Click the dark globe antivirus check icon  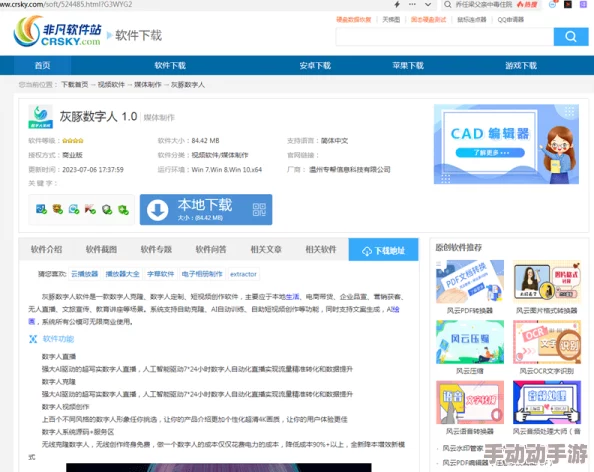pyautogui.click(x=107, y=209)
